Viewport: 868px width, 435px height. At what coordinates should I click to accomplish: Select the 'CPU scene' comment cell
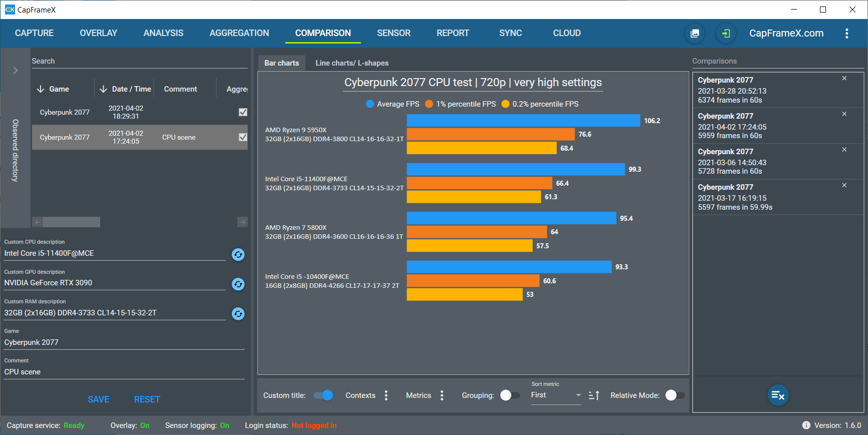179,137
